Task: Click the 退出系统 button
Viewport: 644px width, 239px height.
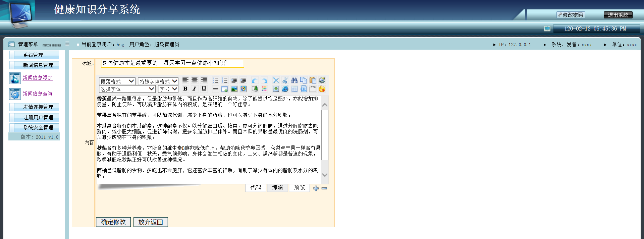Action: (618, 15)
